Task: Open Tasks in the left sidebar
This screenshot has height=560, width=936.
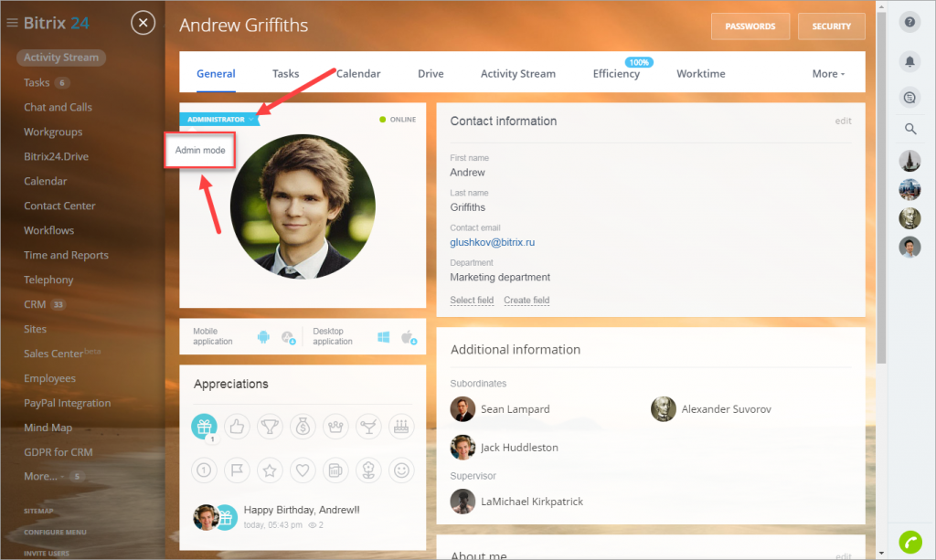Action: coord(37,82)
